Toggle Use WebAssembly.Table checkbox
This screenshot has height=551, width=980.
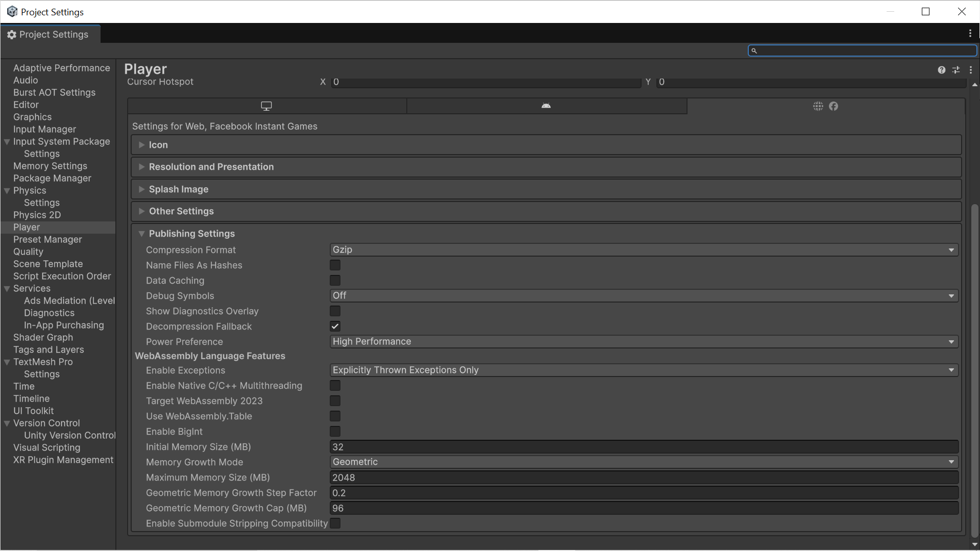335,416
